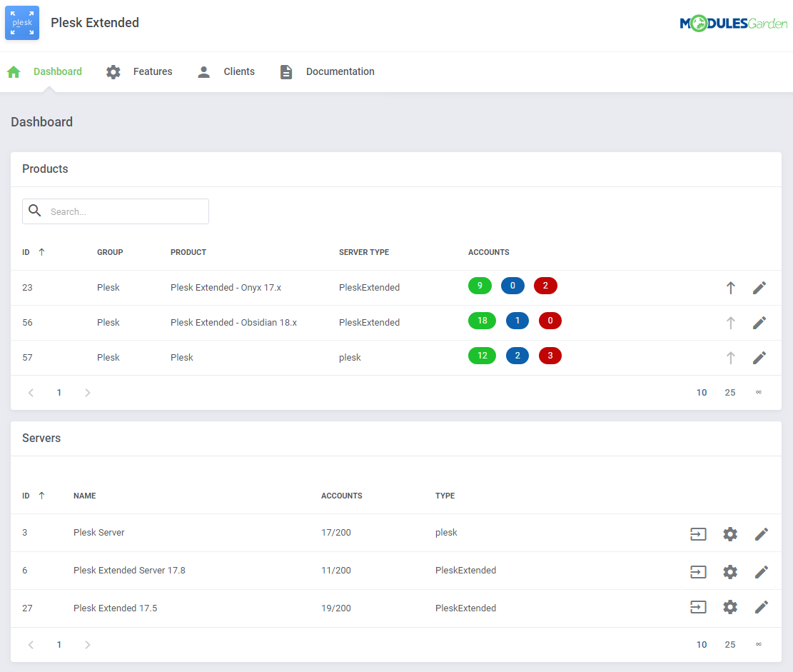Show all entries in Servers table
793x672 pixels.
coord(758,644)
